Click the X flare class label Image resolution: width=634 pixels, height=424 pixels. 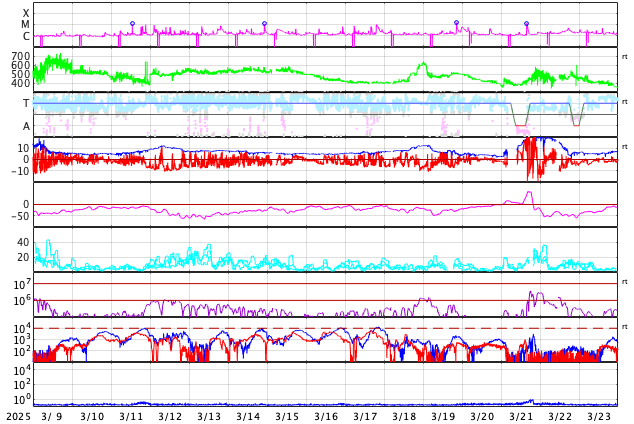coord(26,14)
